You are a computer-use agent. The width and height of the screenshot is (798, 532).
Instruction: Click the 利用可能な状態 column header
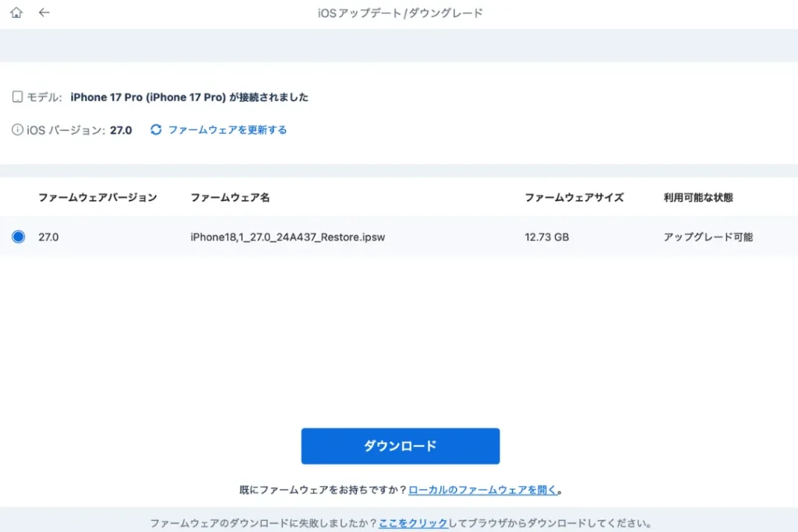click(x=698, y=197)
